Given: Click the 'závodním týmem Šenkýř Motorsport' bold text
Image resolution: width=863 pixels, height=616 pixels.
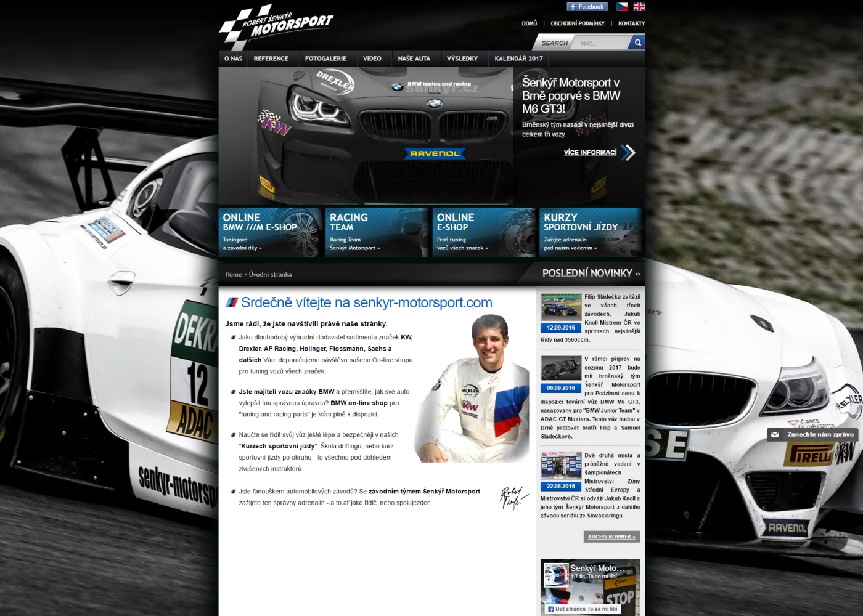Looking at the screenshot, I should [x=424, y=492].
